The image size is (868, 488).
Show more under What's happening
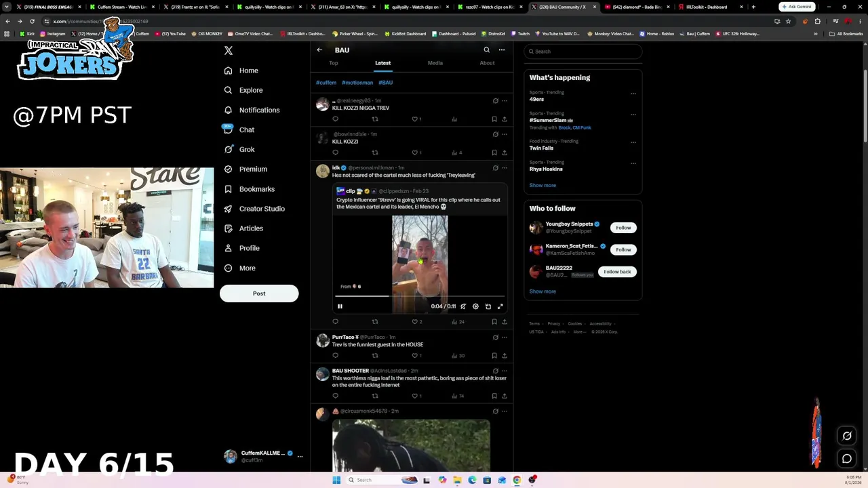(542, 185)
